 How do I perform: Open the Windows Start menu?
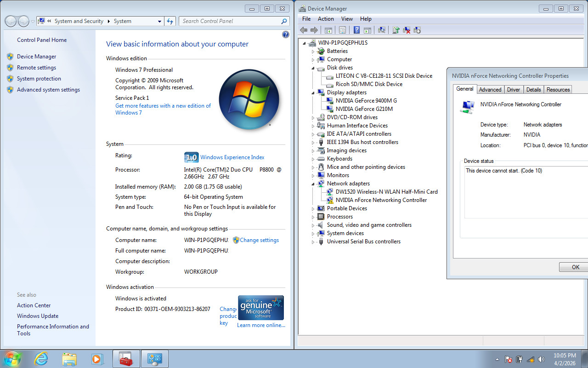(12, 358)
